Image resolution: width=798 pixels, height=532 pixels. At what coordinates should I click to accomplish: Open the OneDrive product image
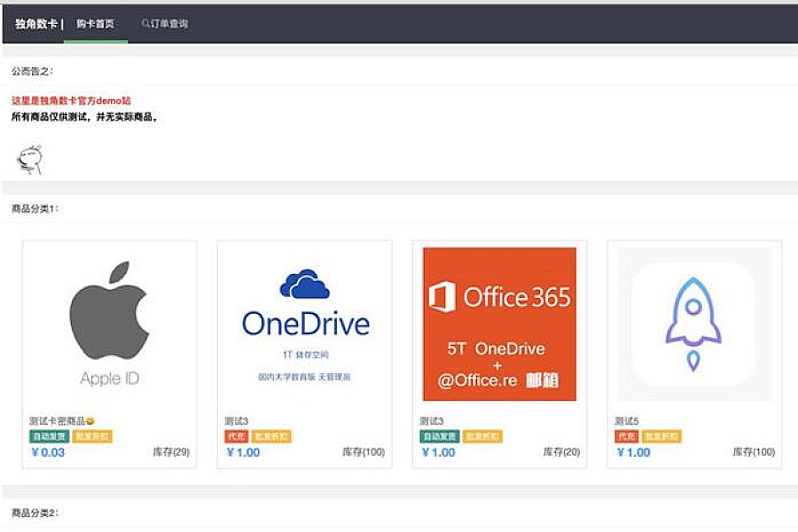pos(305,325)
